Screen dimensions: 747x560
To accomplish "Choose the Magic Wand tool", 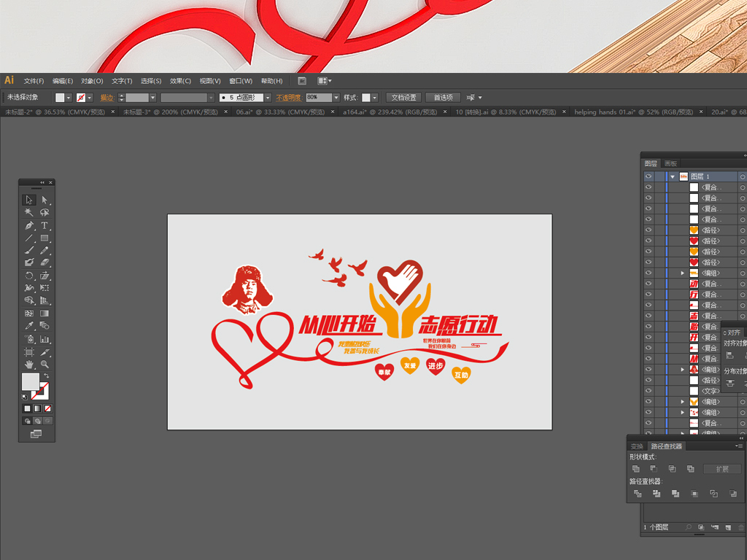I will point(29,212).
